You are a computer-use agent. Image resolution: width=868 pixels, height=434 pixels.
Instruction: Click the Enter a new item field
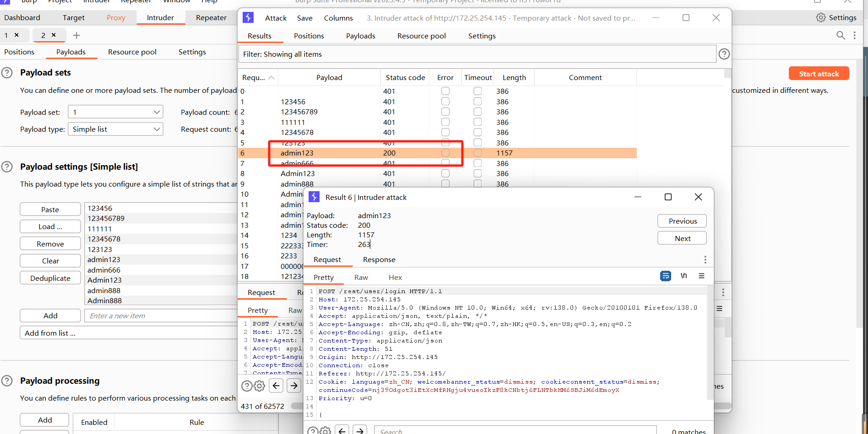point(161,316)
